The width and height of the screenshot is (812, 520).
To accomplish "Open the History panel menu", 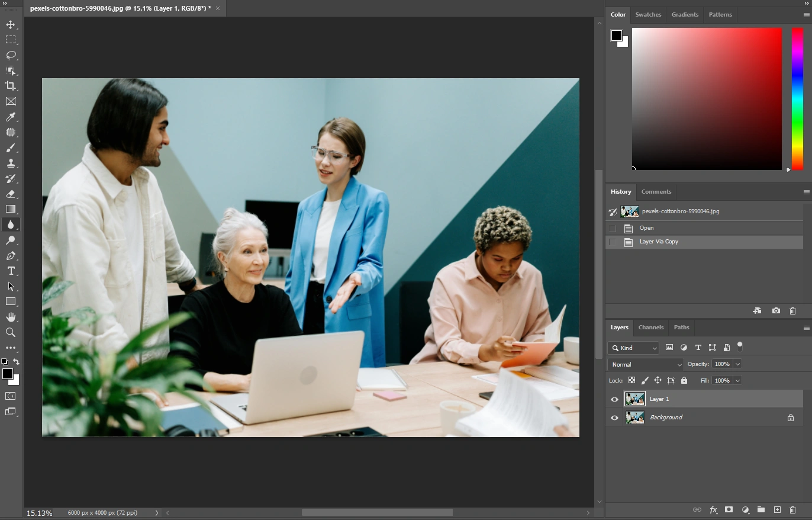I will pos(806,192).
